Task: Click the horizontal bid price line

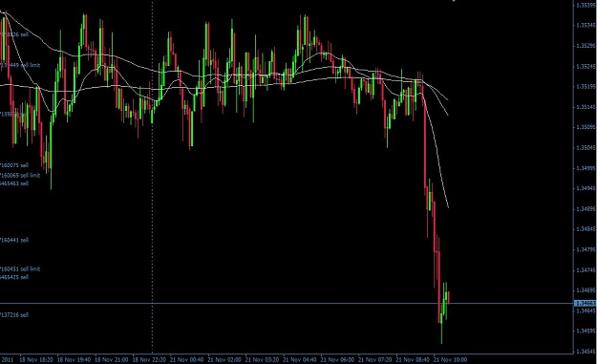Action: (x=287, y=304)
